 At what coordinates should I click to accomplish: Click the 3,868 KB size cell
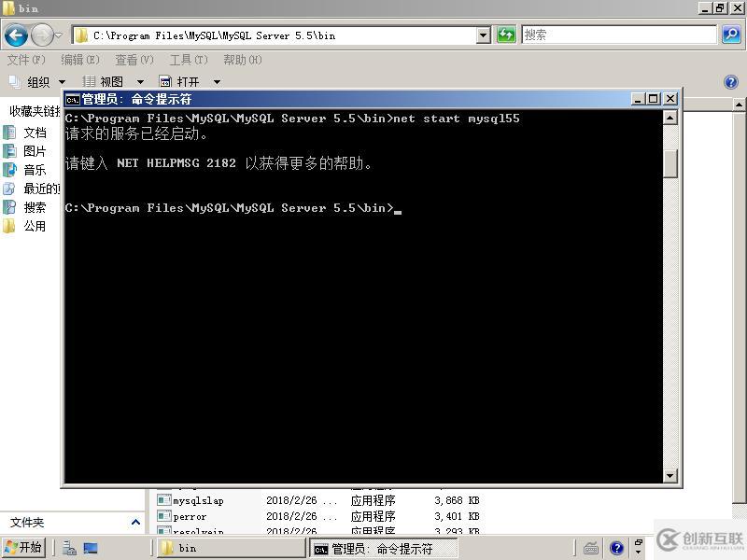click(457, 500)
